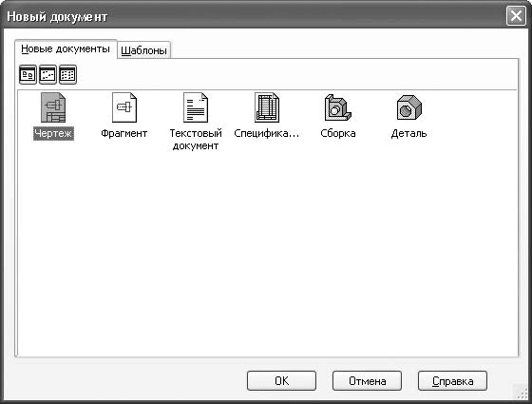Open help via Справка button

click(x=452, y=381)
